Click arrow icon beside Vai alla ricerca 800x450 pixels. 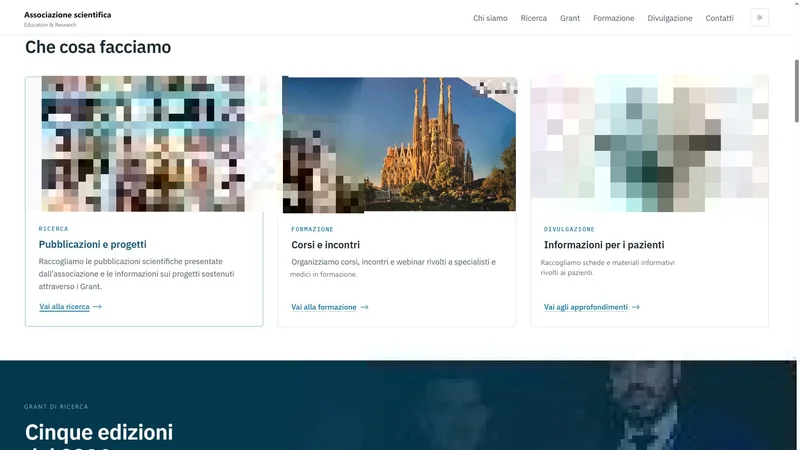(97, 307)
